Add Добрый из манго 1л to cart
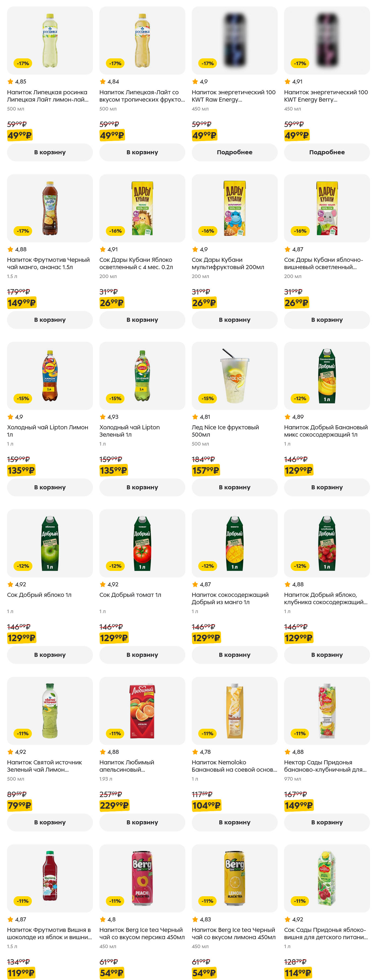 [234, 654]
